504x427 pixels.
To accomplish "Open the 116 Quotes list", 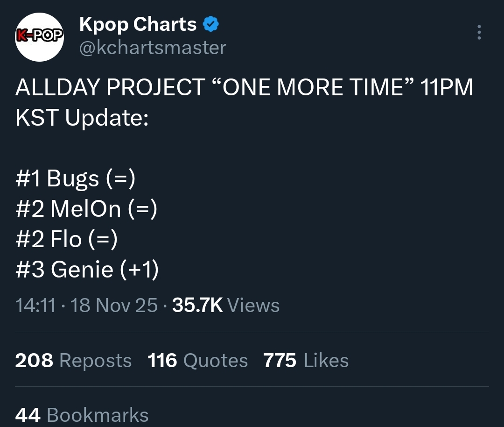I will point(197,361).
